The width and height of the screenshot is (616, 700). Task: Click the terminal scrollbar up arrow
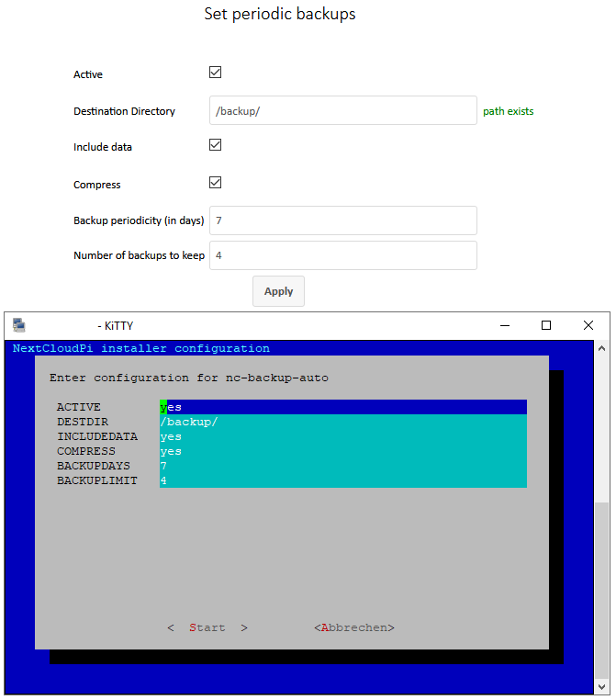[601, 349]
